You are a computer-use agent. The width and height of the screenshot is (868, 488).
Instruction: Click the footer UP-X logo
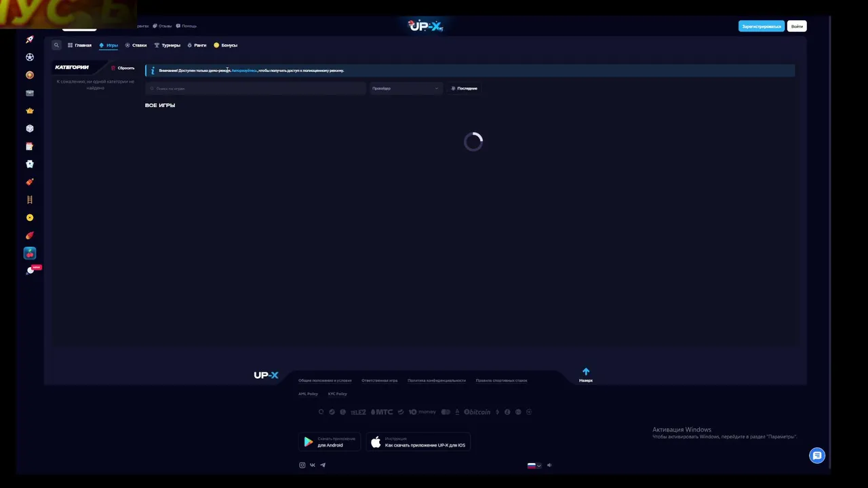266,375
